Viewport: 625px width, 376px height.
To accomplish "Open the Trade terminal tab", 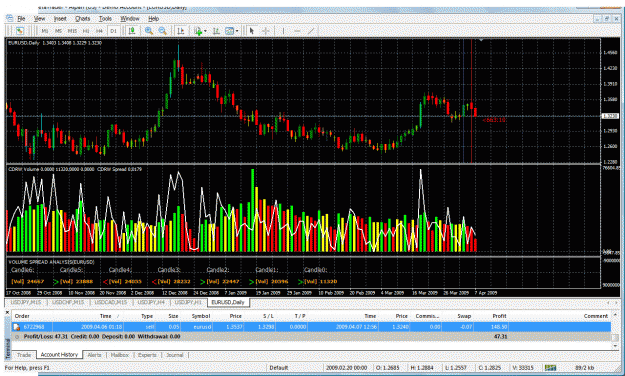I will click(x=24, y=354).
